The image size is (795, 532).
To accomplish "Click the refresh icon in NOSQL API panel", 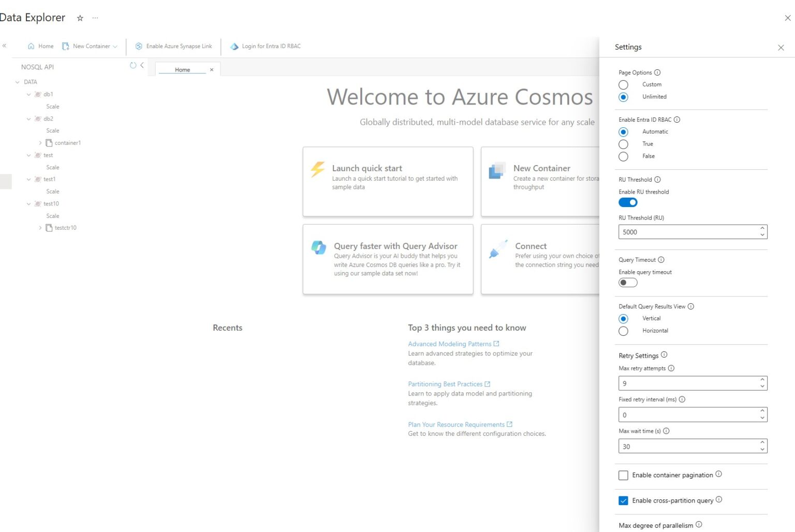I will [x=133, y=65].
